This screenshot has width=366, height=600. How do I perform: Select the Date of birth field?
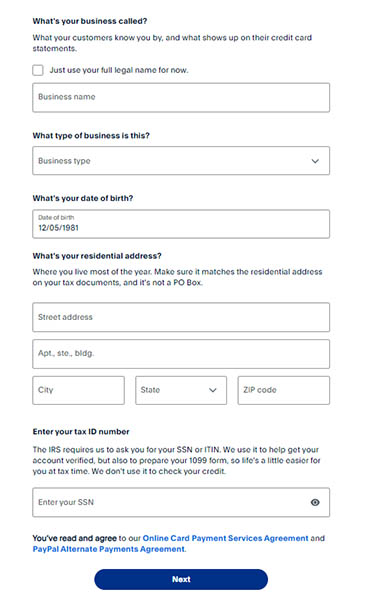181,224
